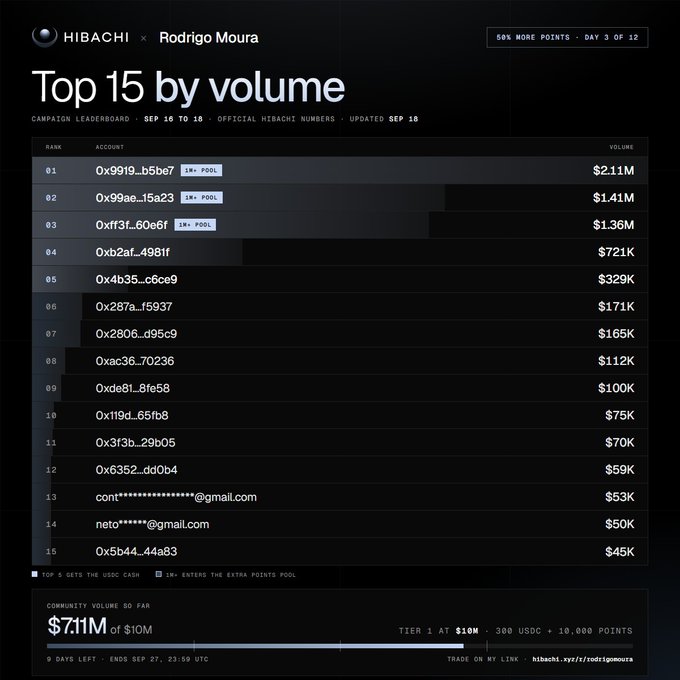Screen dimensions: 680x680
Task: Click the $171K volume value
Action: pyautogui.click(x=616, y=307)
